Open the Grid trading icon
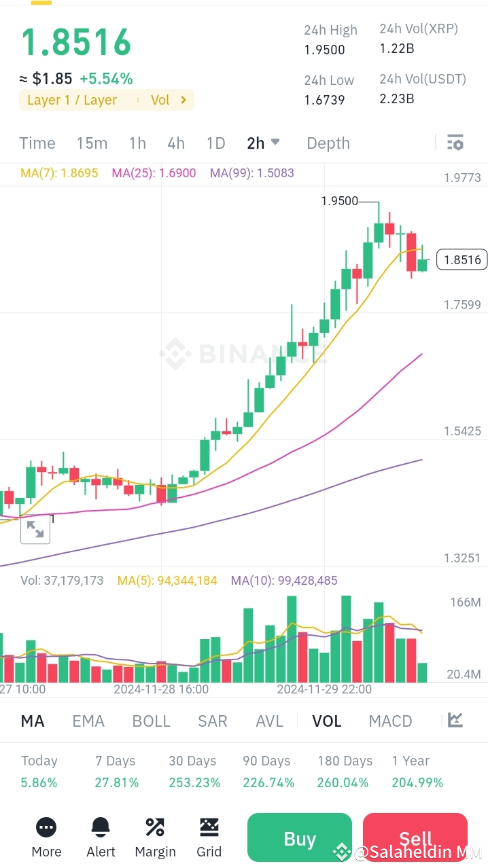 [x=209, y=827]
